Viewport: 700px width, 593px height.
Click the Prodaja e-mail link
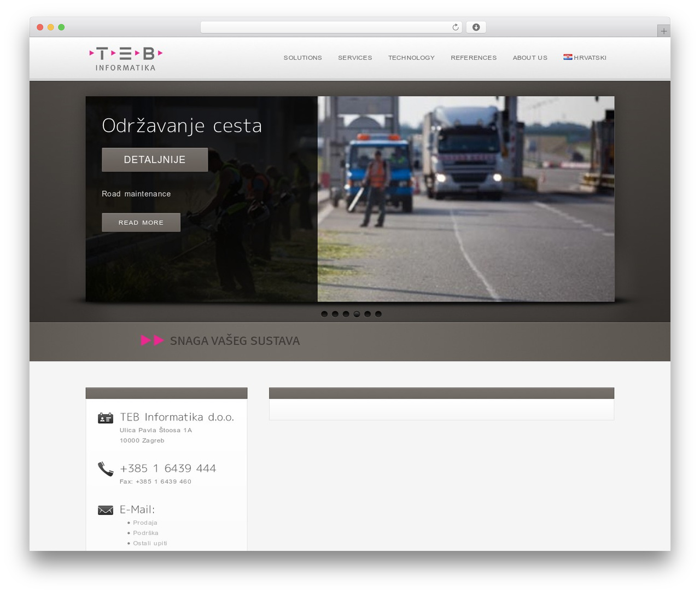pos(145,522)
